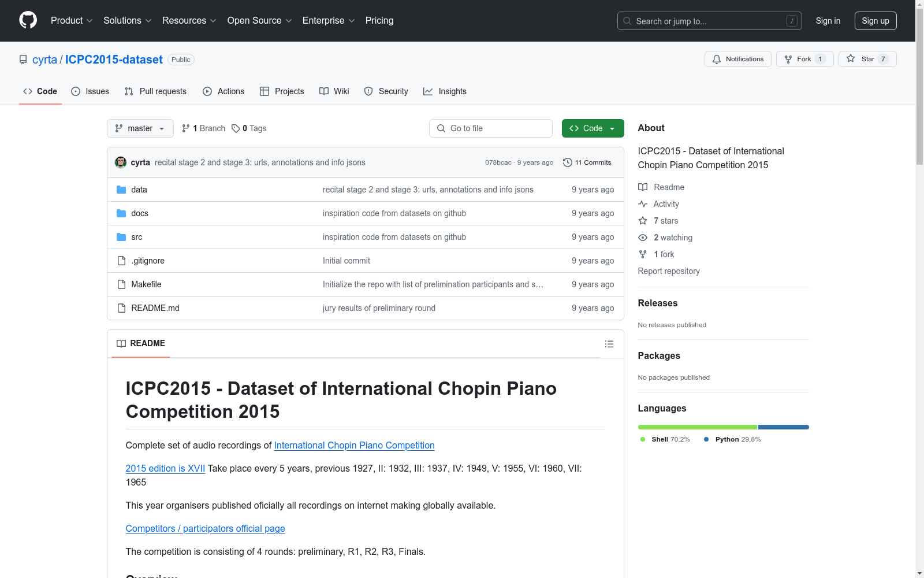
Task: Expand the Solutions menu
Action: (x=128, y=21)
